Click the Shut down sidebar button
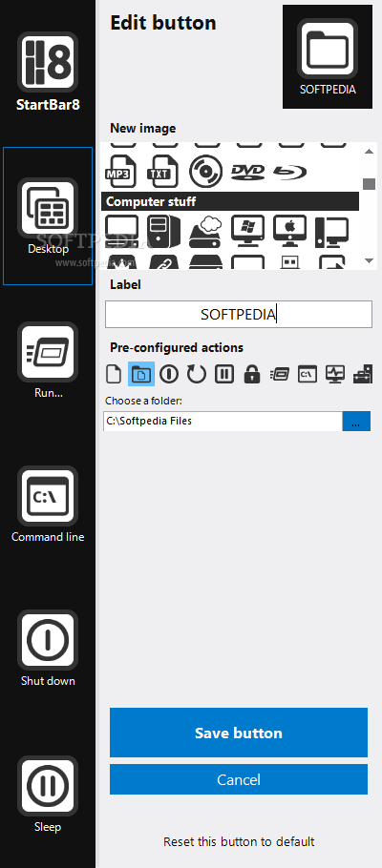382x868 pixels. [x=48, y=640]
